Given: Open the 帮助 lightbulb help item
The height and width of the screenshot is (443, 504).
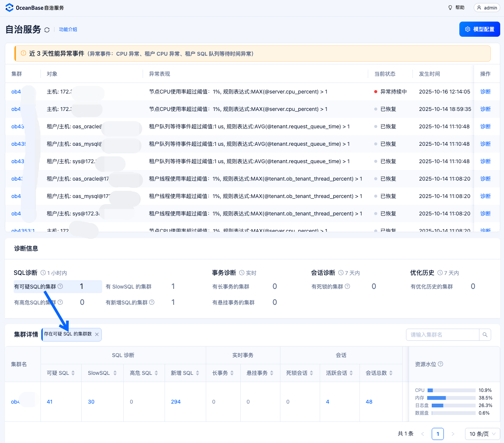Looking at the screenshot, I should [456, 8].
